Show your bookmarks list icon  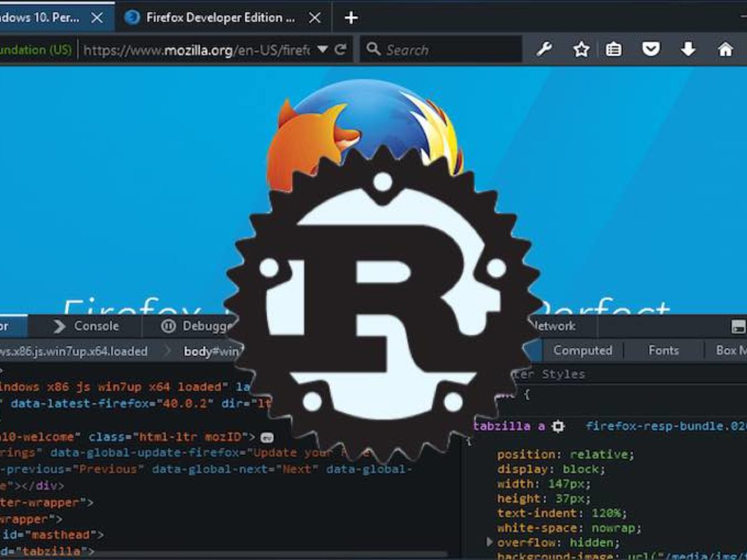coord(614,50)
